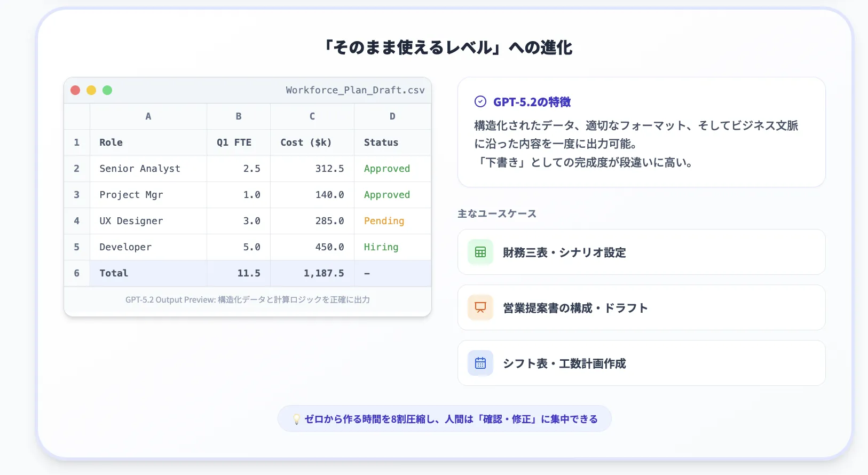Click the Status header cell

click(392, 142)
